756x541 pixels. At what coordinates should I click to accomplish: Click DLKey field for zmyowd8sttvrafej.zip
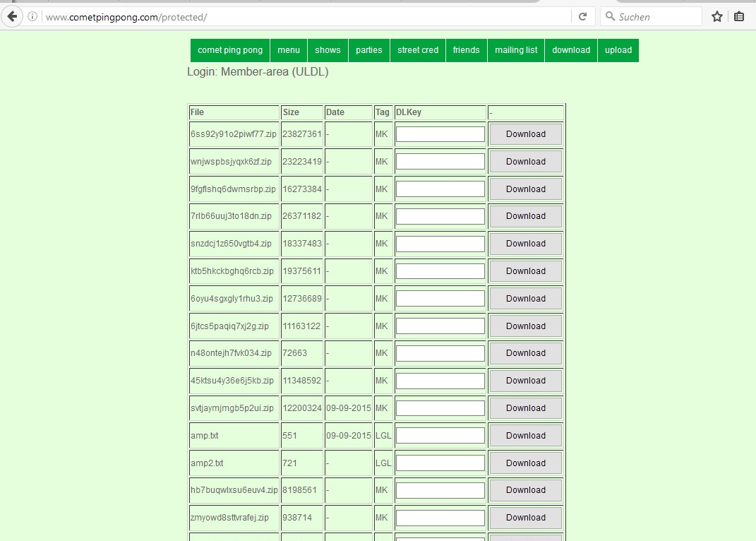coord(440,518)
